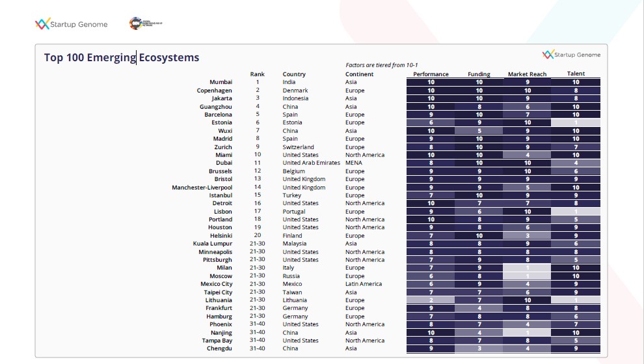Select the Nanjing ecosystem name
The height and width of the screenshot is (364, 644).
click(221, 332)
